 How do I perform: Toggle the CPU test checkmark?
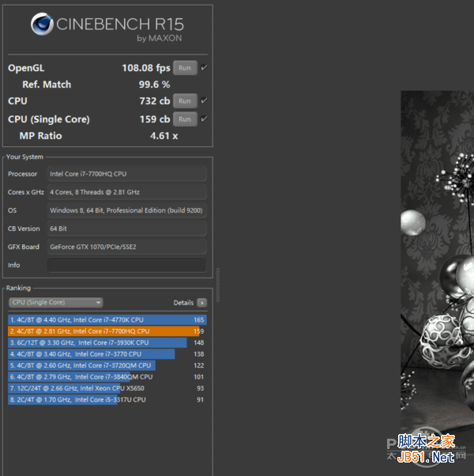click(x=204, y=100)
